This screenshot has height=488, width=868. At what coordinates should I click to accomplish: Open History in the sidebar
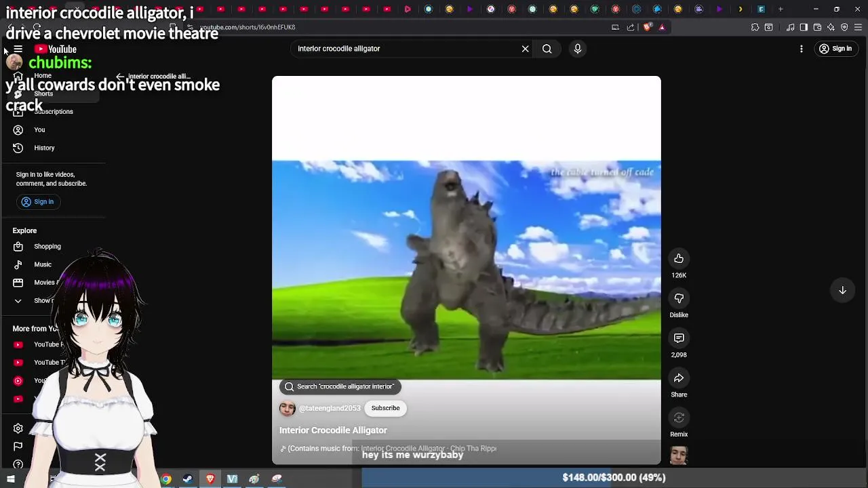tap(44, 148)
